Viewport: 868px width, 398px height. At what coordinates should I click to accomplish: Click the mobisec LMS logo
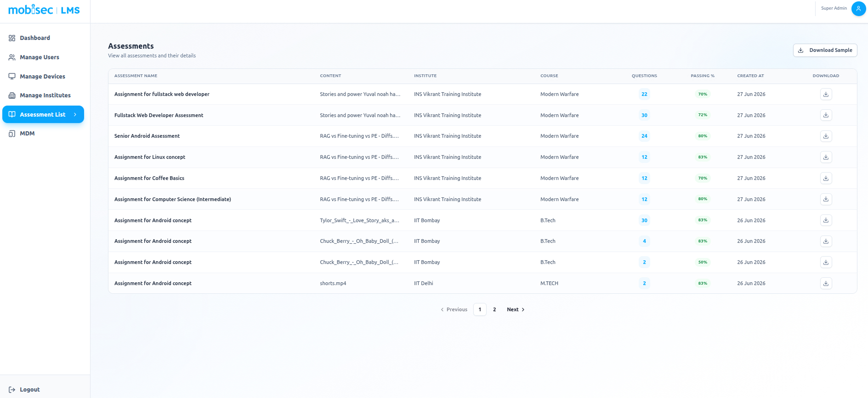44,10
